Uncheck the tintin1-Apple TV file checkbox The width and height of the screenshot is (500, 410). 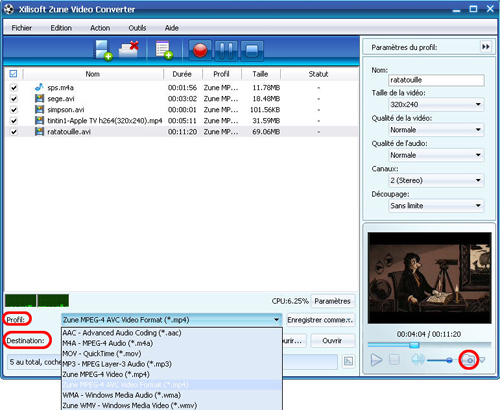tap(14, 121)
